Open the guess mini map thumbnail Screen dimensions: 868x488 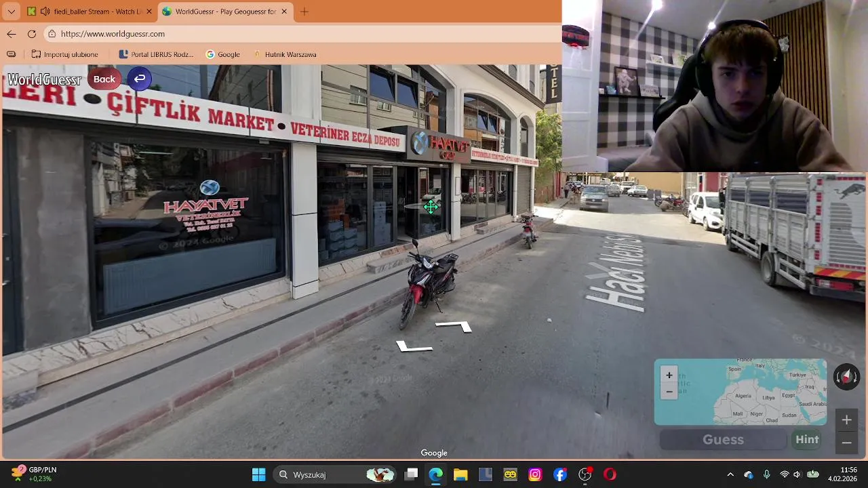(x=741, y=392)
